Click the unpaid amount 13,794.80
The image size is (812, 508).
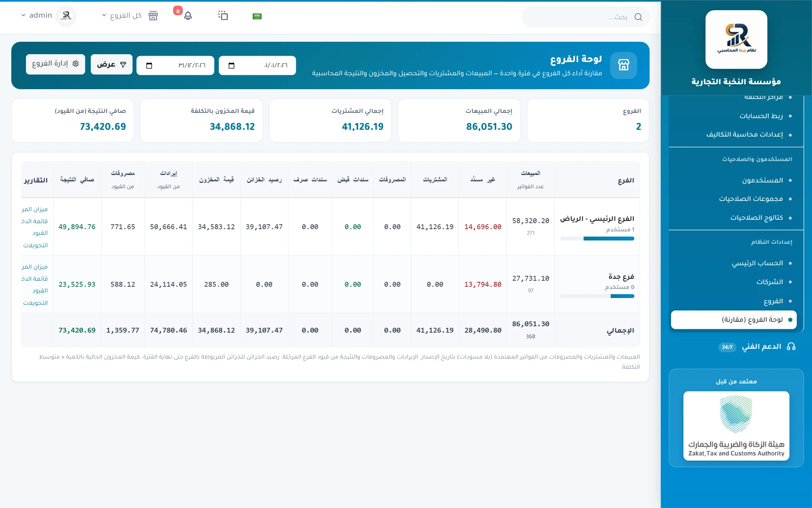pyautogui.click(x=483, y=284)
